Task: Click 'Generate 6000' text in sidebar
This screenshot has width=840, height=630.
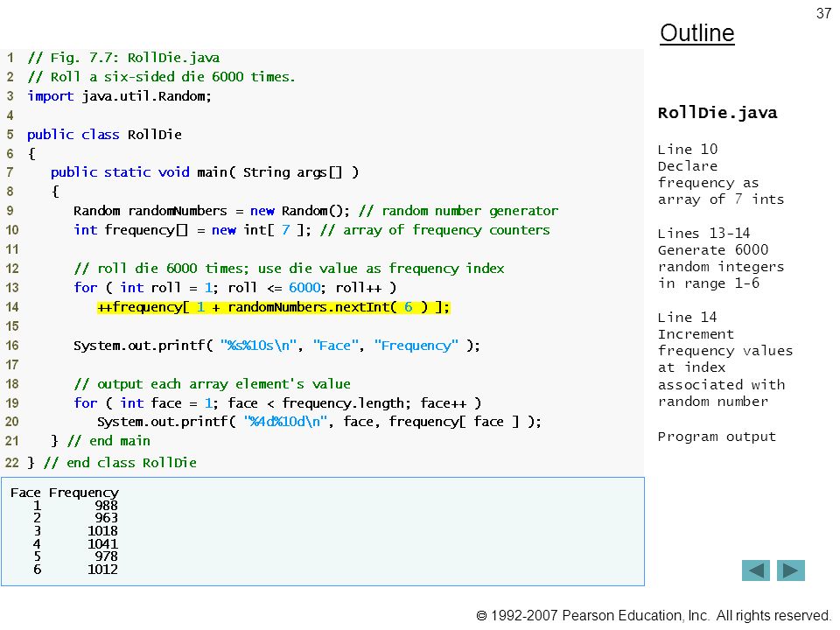Action: click(713, 250)
